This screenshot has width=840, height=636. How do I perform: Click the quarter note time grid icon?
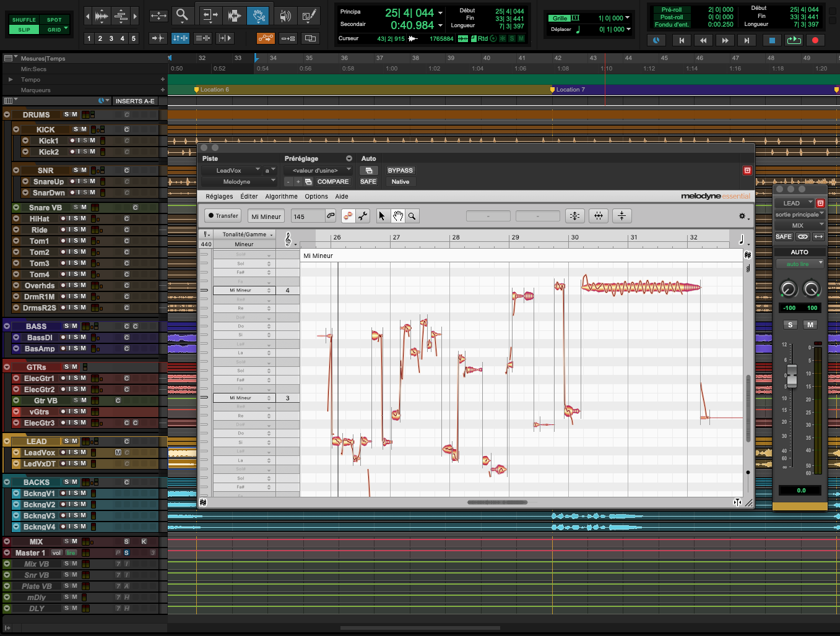(x=742, y=239)
